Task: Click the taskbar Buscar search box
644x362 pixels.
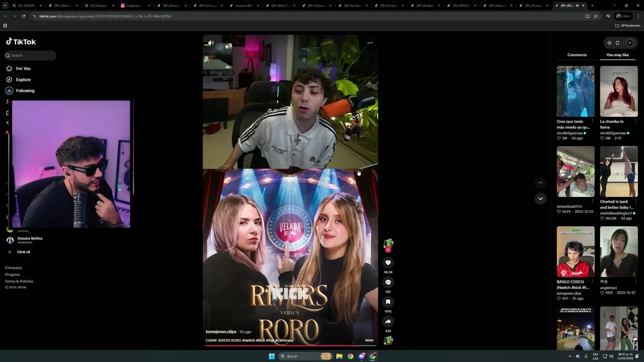Action: point(305,356)
